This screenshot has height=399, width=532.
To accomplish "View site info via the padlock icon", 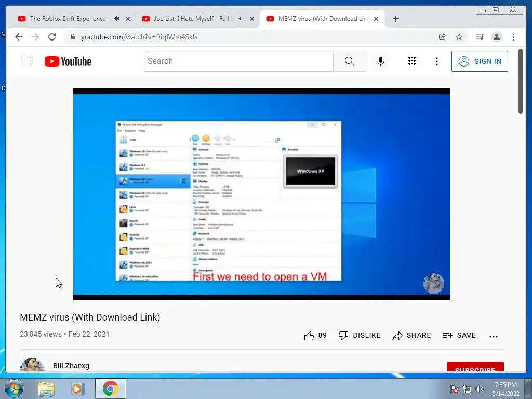I will click(72, 37).
